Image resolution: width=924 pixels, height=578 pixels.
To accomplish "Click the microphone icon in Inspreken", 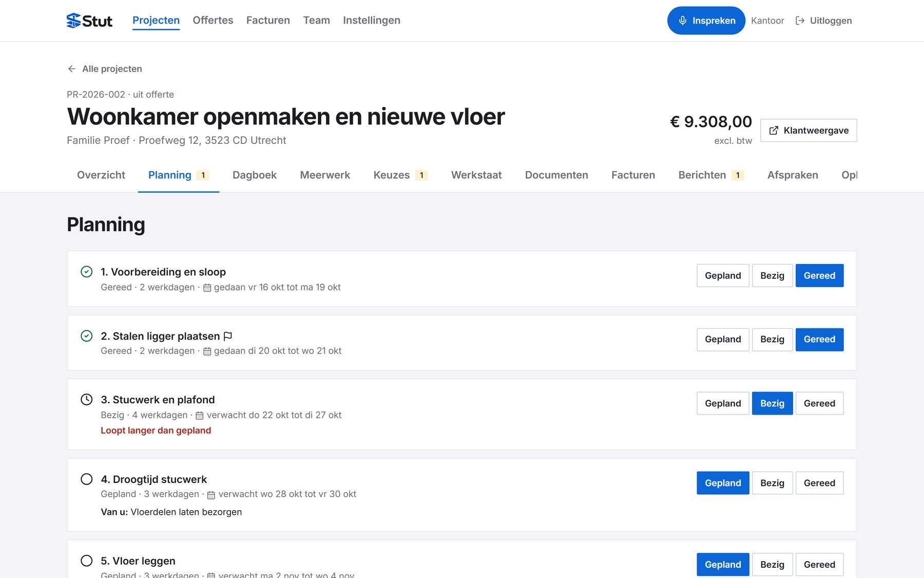I will pos(683,21).
